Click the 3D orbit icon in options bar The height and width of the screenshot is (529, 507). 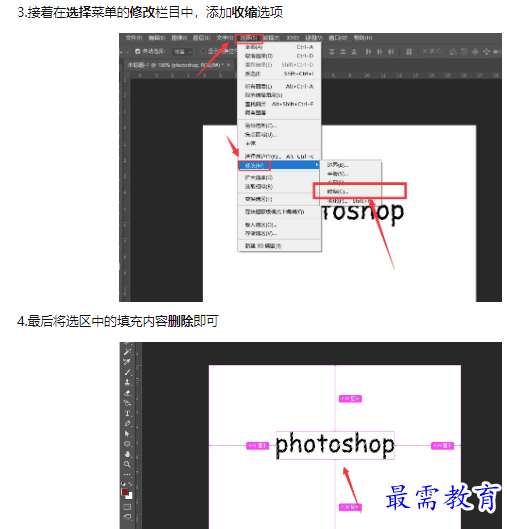pos(453,52)
